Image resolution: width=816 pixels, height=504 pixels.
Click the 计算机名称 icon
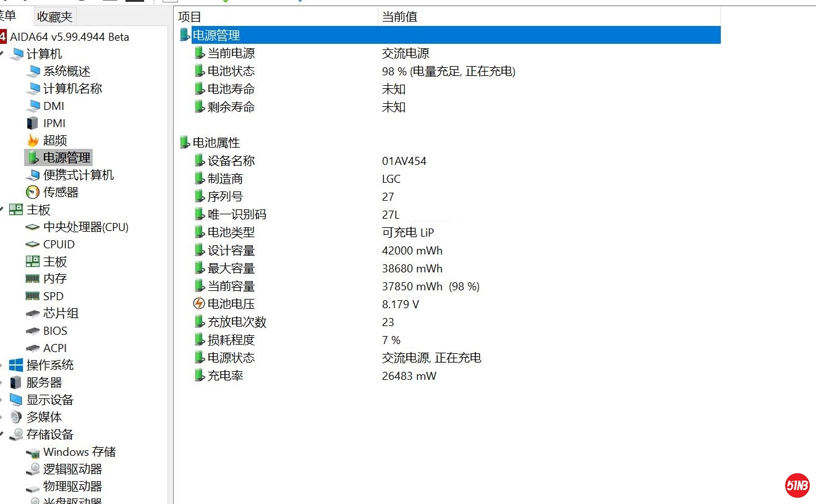pyautogui.click(x=33, y=88)
